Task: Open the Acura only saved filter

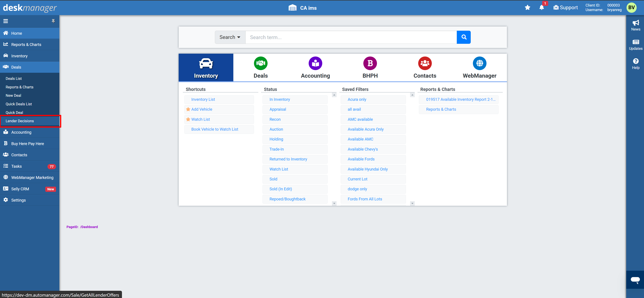Action: pos(373,99)
